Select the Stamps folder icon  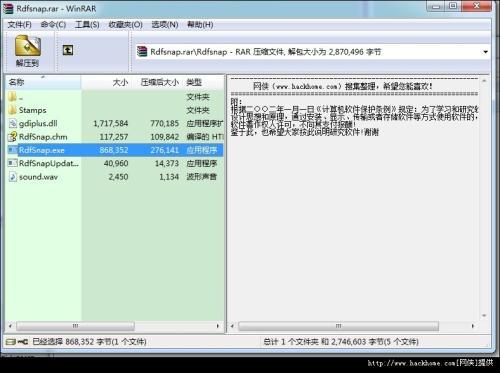tap(13, 110)
